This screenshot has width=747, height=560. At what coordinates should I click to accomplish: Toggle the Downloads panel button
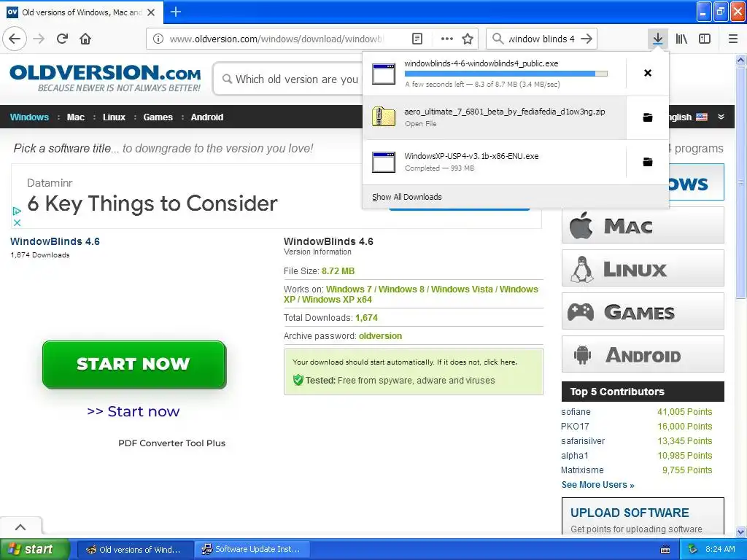tap(657, 39)
